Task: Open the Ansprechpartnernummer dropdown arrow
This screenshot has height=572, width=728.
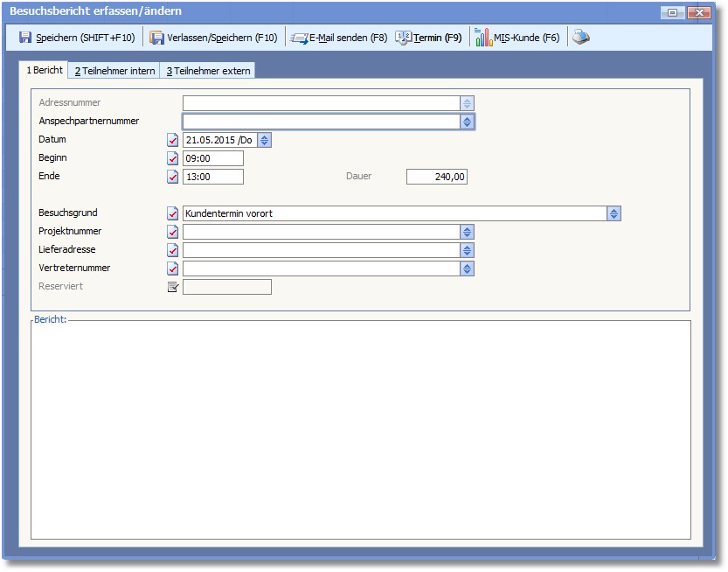Action: 468,122
